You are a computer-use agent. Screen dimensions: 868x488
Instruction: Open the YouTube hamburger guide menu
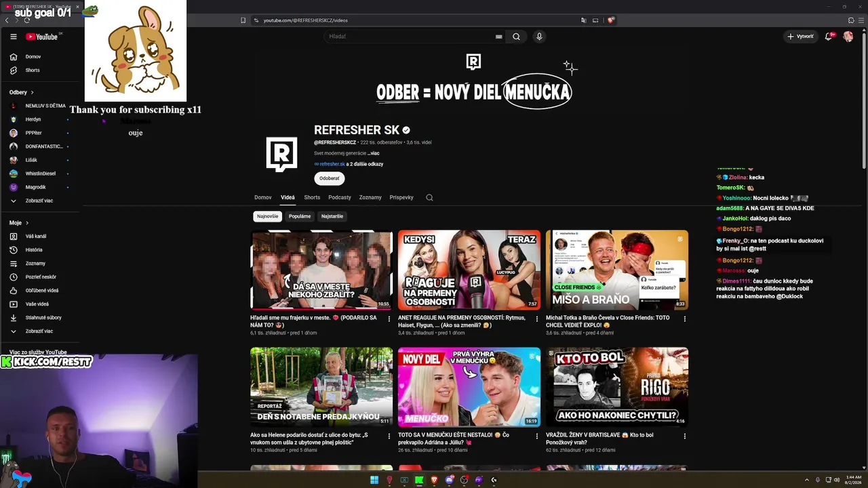click(x=14, y=37)
